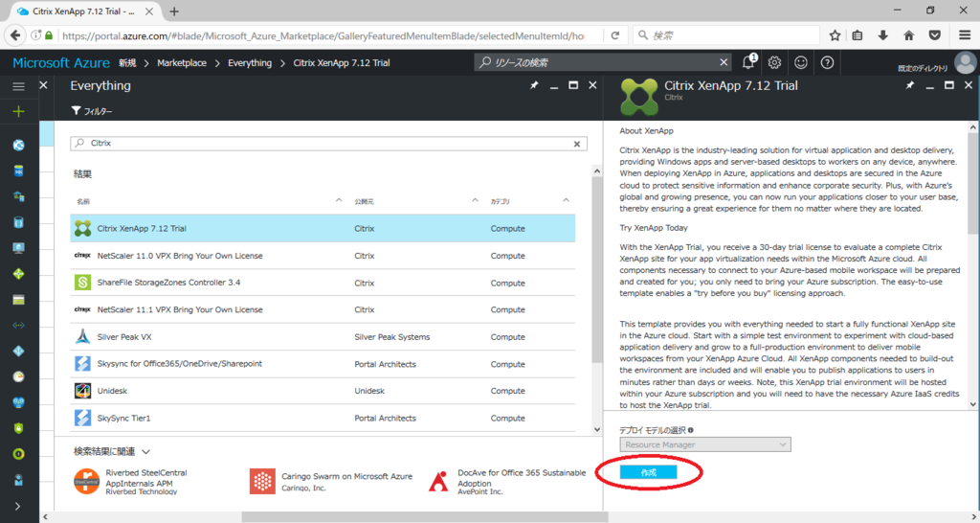
Task: Open the browser hamburger menu
Action: [x=965, y=35]
